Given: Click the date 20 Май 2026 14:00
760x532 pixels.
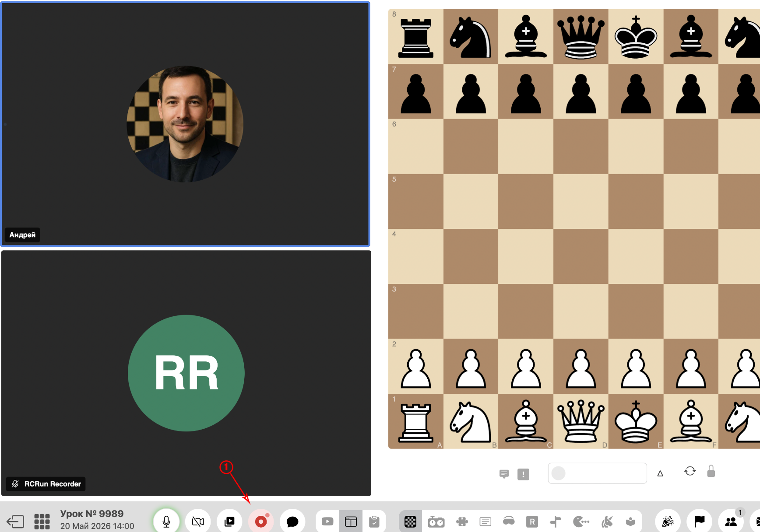Looking at the screenshot, I should click(97, 526).
